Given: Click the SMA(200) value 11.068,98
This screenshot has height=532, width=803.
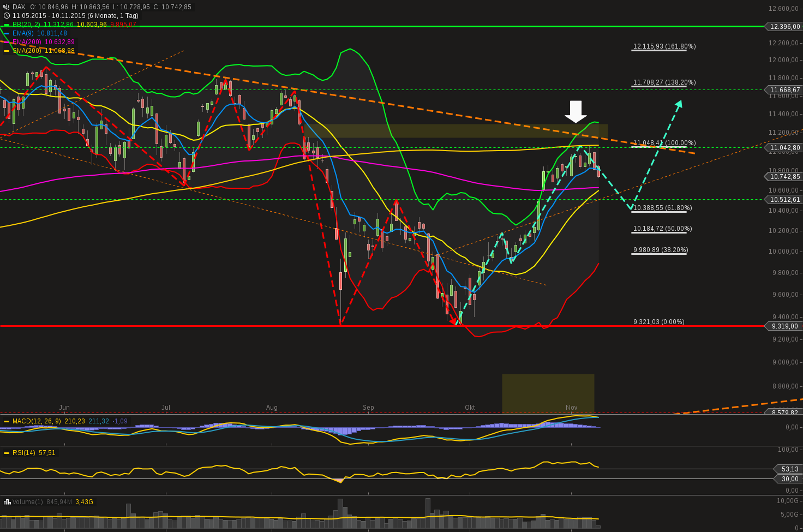Looking at the screenshot, I should [x=60, y=51].
